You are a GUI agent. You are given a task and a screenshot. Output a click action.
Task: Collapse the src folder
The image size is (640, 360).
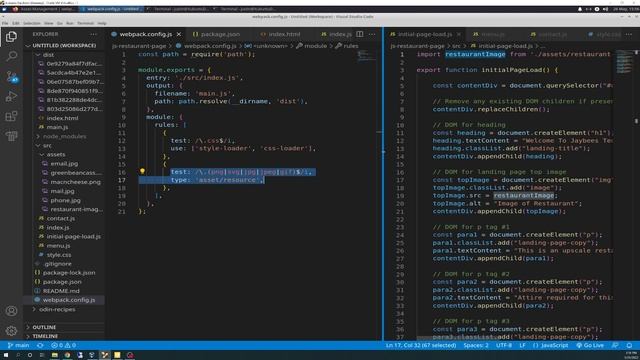click(47, 145)
